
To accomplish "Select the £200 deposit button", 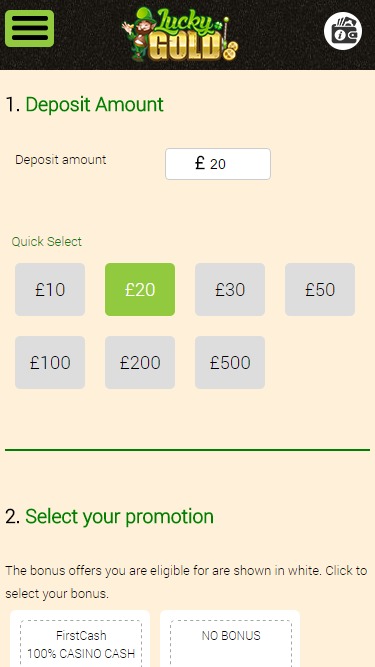I will click(140, 362).
